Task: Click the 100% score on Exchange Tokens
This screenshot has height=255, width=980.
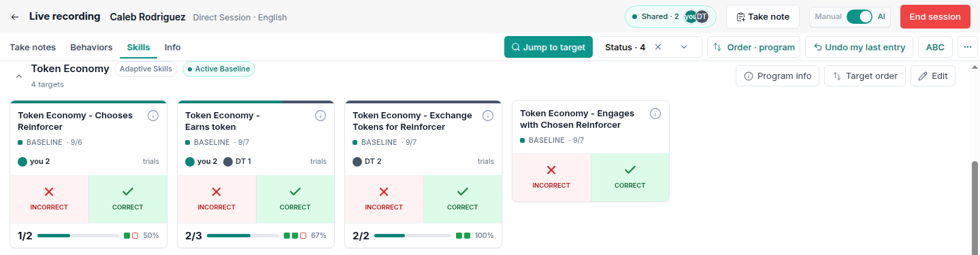Action: click(x=485, y=235)
